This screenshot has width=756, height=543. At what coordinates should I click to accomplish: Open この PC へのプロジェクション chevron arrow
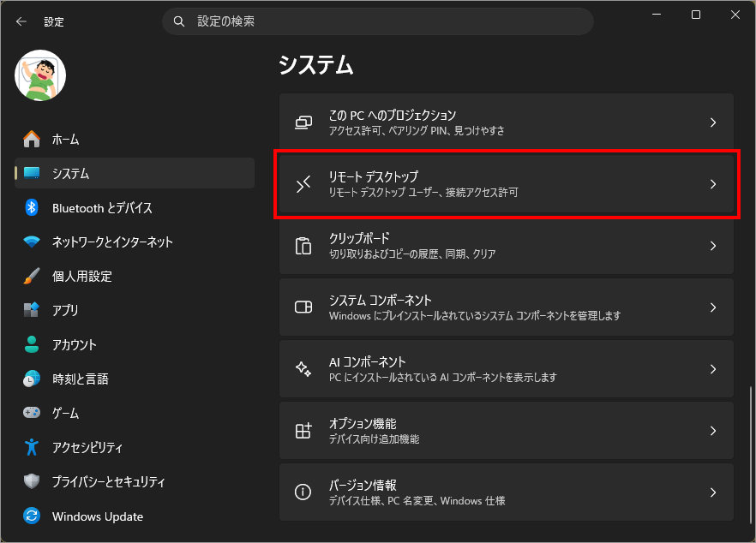tap(712, 122)
